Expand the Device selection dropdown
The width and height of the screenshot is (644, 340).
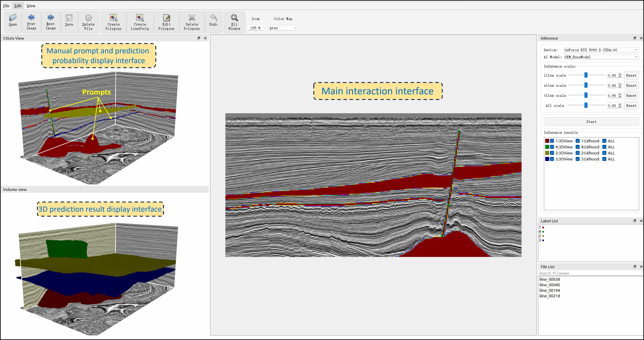coord(601,50)
